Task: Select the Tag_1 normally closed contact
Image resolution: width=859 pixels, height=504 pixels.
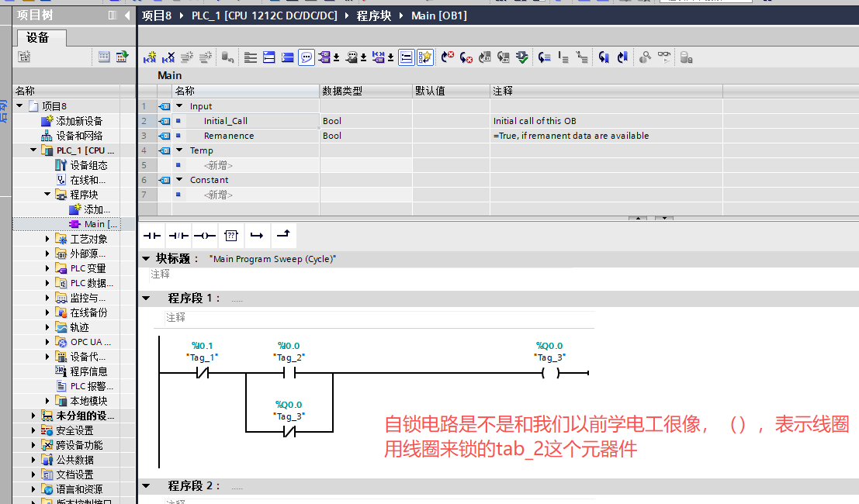Action: click(x=203, y=373)
